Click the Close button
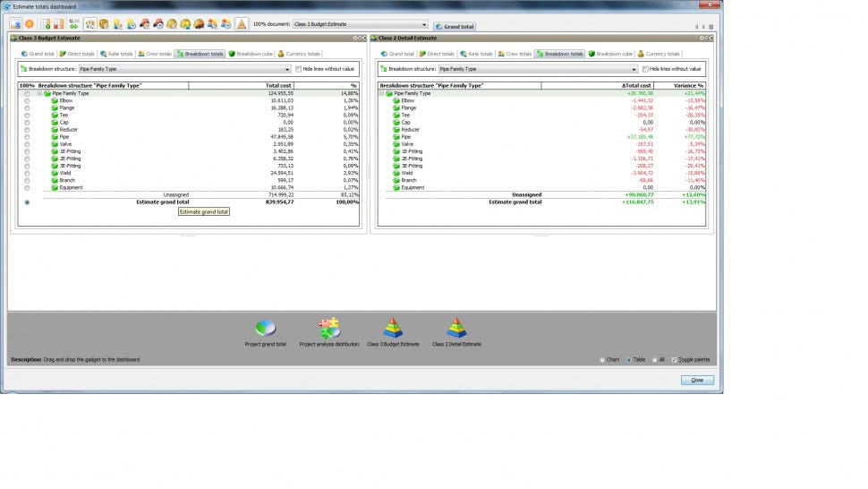The height and width of the screenshot is (489, 868). (x=697, y=380)
